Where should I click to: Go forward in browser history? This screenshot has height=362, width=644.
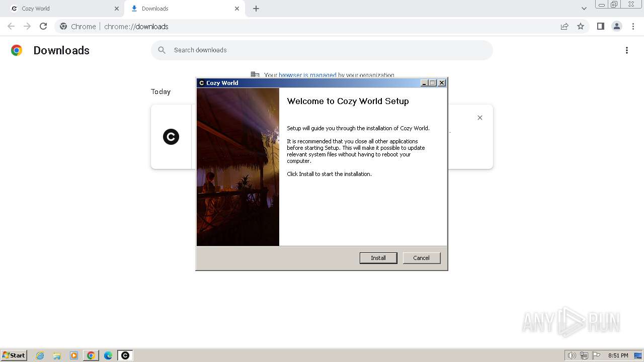(27, 26)
